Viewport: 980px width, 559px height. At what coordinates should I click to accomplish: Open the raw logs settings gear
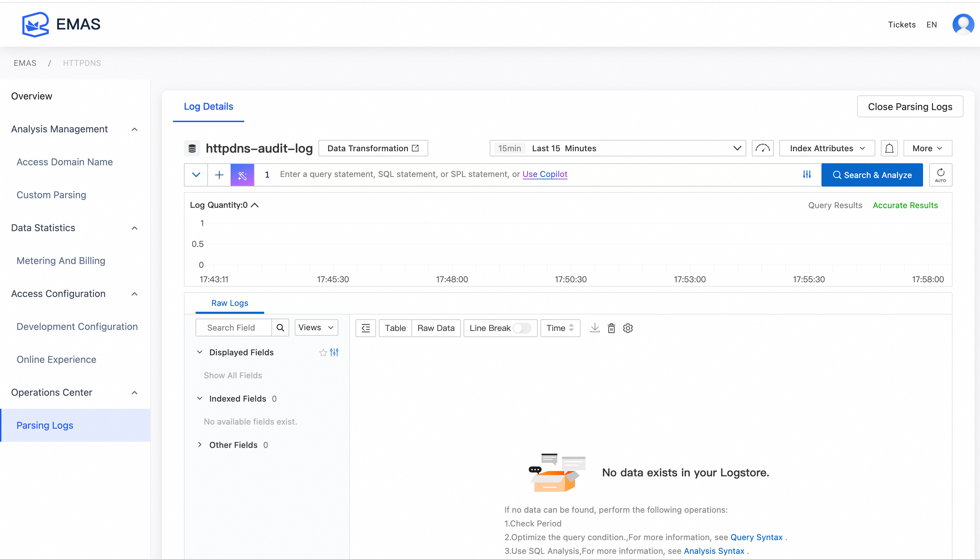coord(628,328)
